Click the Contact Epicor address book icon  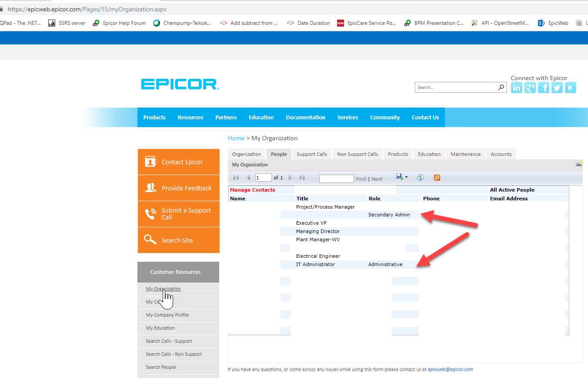[150, 162]
